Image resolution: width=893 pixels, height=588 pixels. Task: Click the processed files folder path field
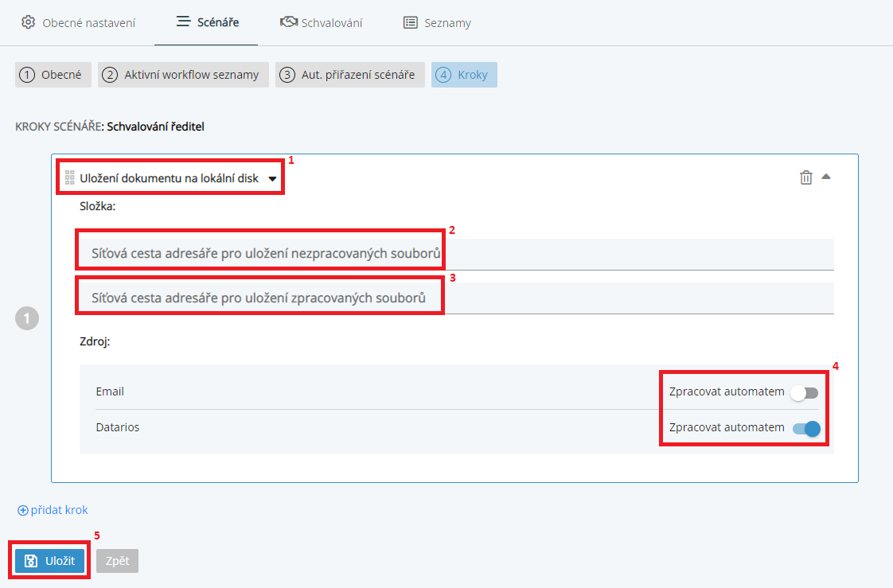(x=456, y=298)
